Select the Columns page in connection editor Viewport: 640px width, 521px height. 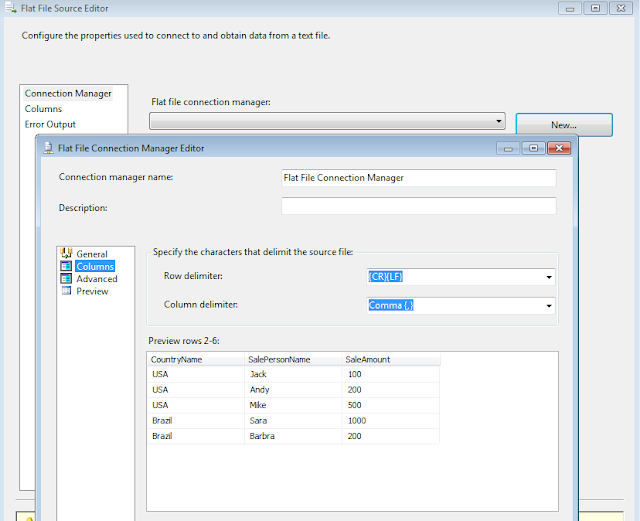[x=95, y=266]
